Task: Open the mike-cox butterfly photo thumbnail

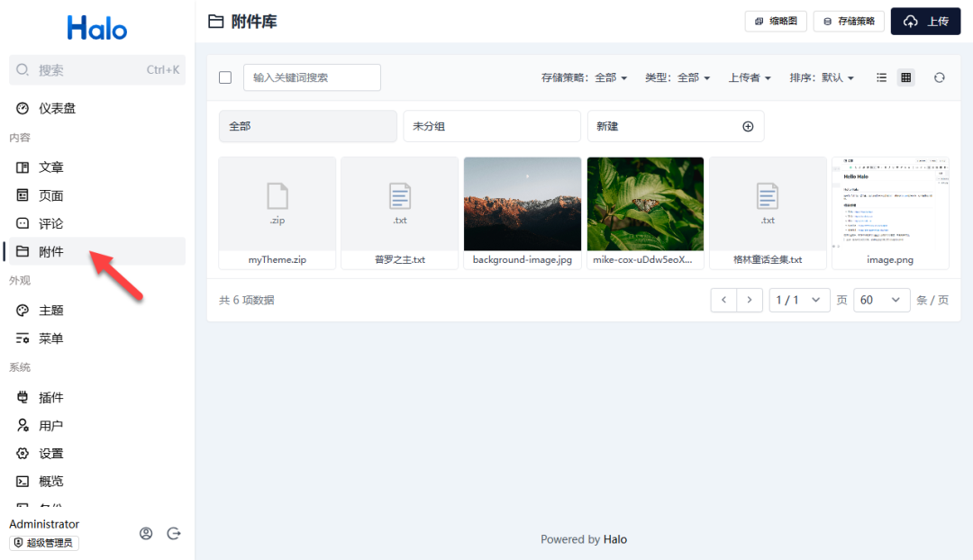Action: (x=645, y=204)
